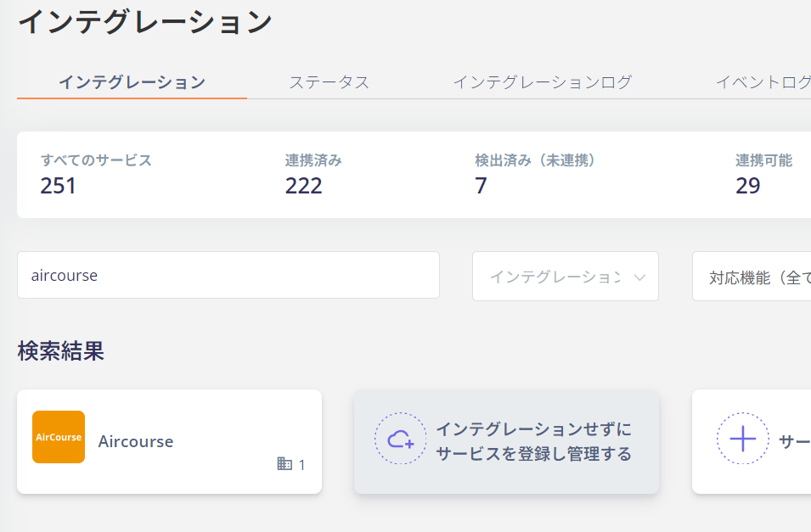Open the イベントログ tab

(x=763, y=82)
